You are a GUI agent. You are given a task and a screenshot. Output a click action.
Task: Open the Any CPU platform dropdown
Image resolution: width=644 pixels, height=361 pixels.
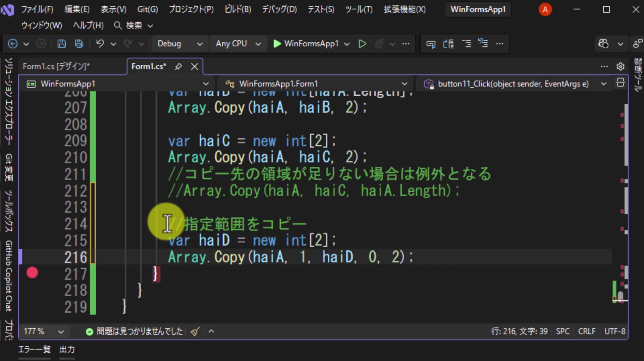(x=238, y=44)
